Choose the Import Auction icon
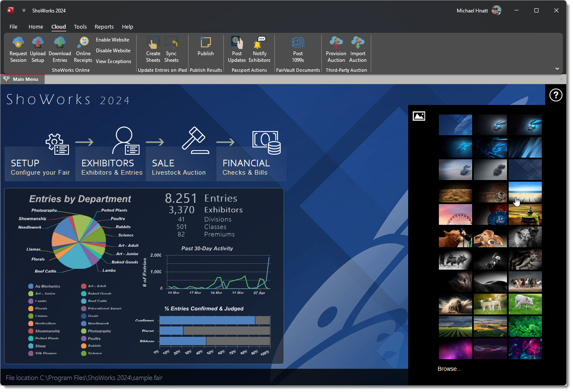Viewport: 573px width, 392px height. click(358, 43)
